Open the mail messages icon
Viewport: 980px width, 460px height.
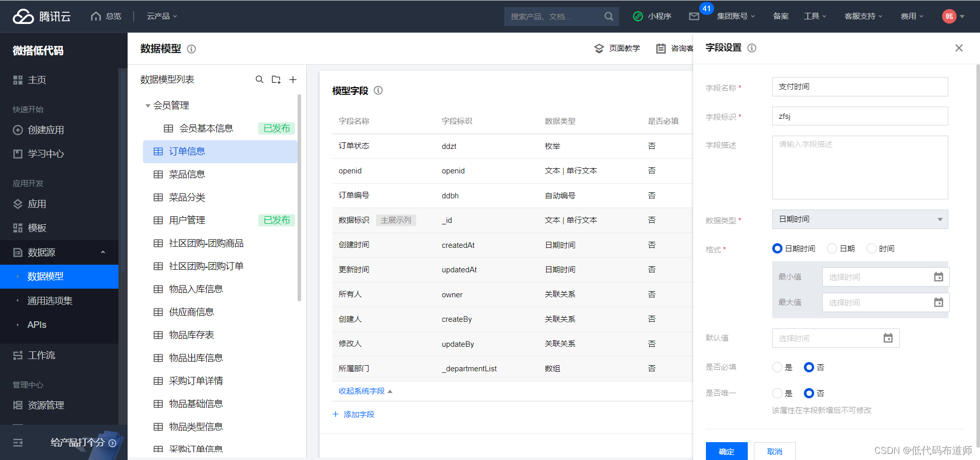coord(694,16)
